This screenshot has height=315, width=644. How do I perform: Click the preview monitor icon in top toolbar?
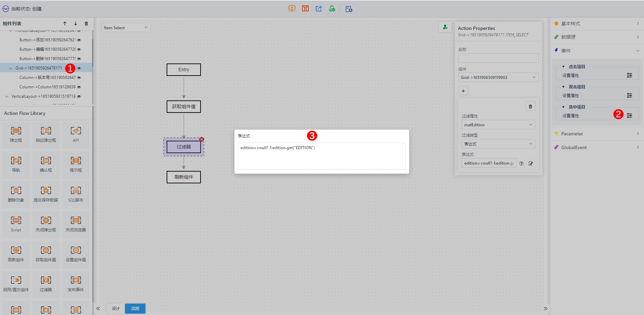tap(292, 9)
